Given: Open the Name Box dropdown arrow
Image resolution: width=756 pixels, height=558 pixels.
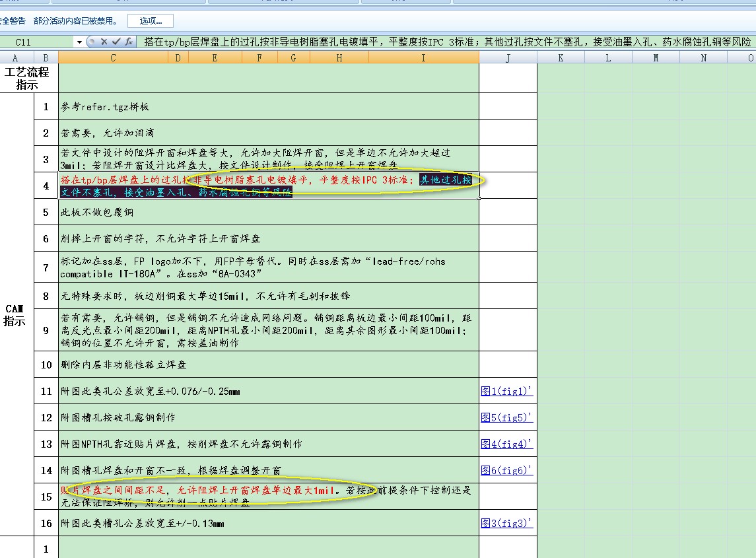Looking at the screenshot, I should coord(79,42).
